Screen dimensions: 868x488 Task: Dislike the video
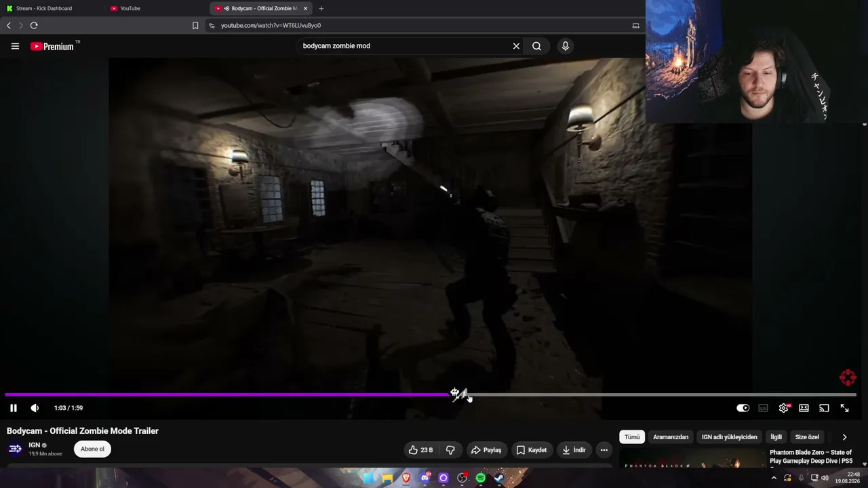[x=450, y=450]
